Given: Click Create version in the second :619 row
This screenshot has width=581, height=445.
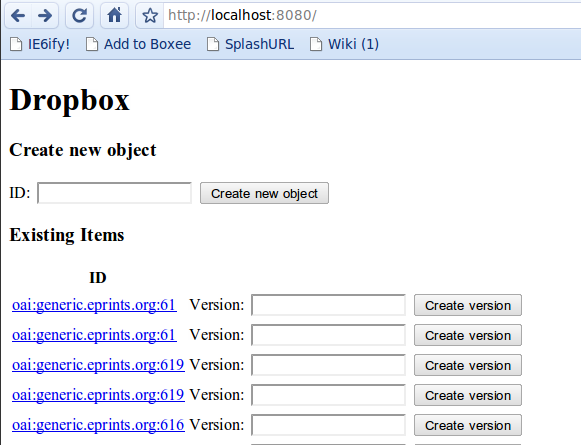Looking at the screenshot, I should (468, 395).
